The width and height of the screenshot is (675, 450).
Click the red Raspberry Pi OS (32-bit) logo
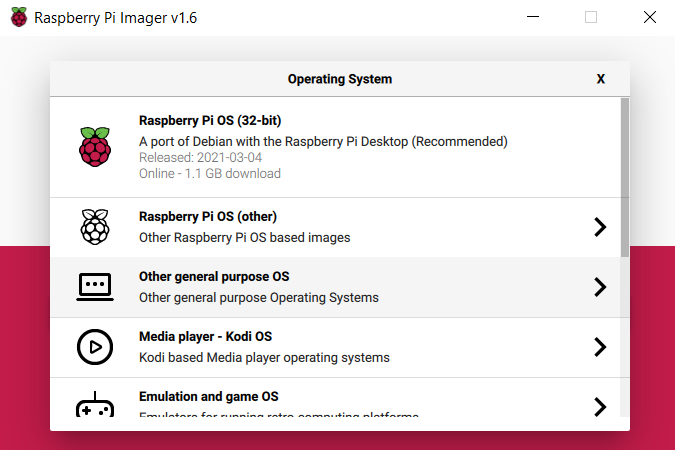pos(95,147)
